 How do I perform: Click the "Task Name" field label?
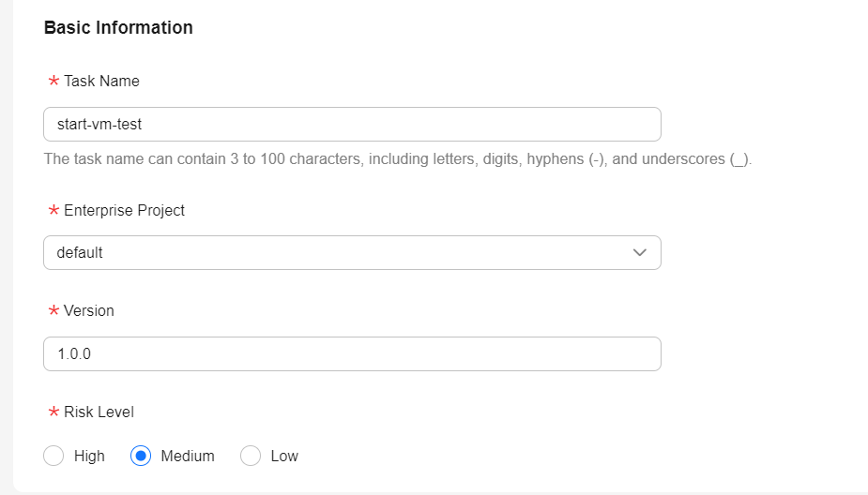coord(101,81)
